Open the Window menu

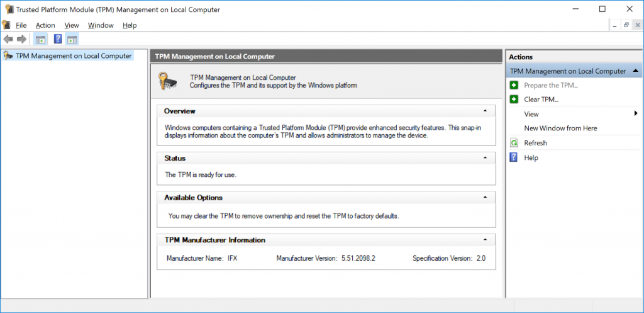101,25
